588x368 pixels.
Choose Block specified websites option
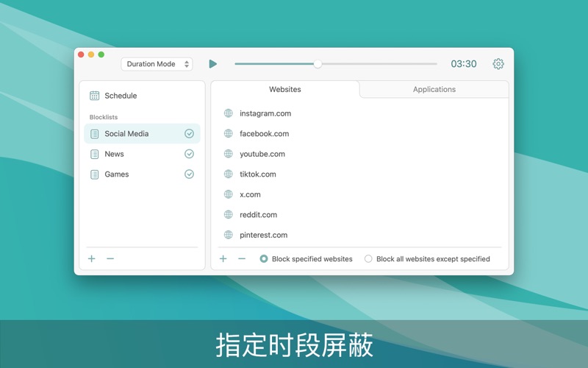[x=306, y=259]
